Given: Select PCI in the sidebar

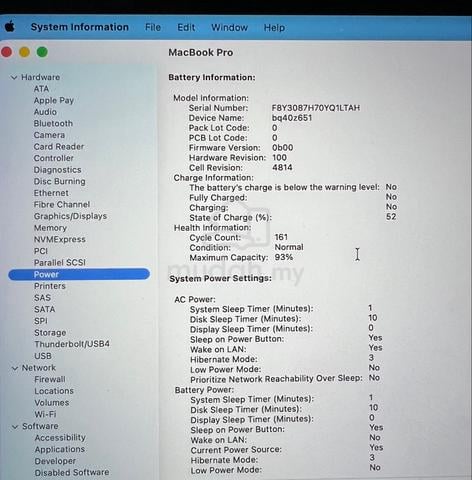Looking at the screenshot, I should click(41, 251).
